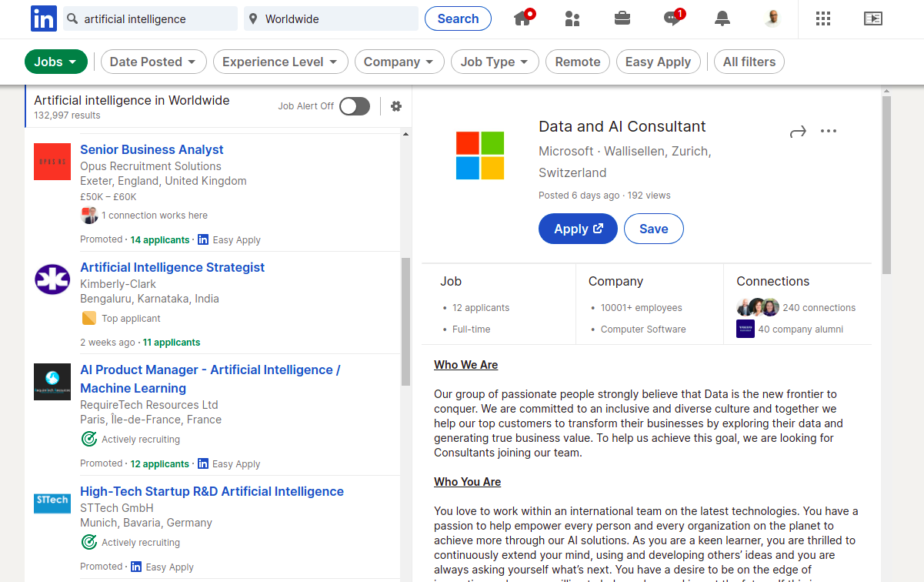
Task: Expand the Experience Level dropdown
Action: (x=280, y=62)
